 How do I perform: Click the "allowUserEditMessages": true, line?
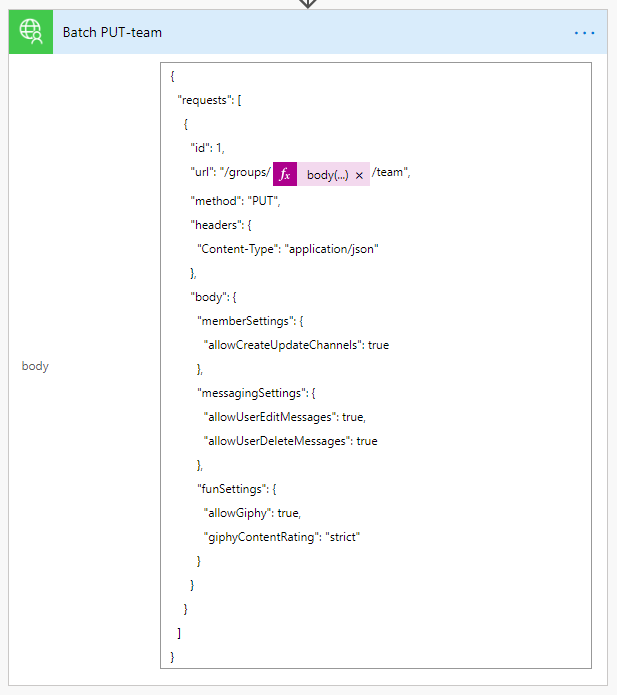(285, 417)
